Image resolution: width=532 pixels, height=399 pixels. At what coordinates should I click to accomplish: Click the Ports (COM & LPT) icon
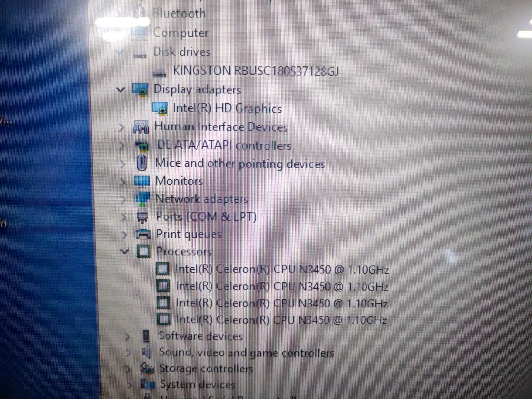[x=143, y=216]
